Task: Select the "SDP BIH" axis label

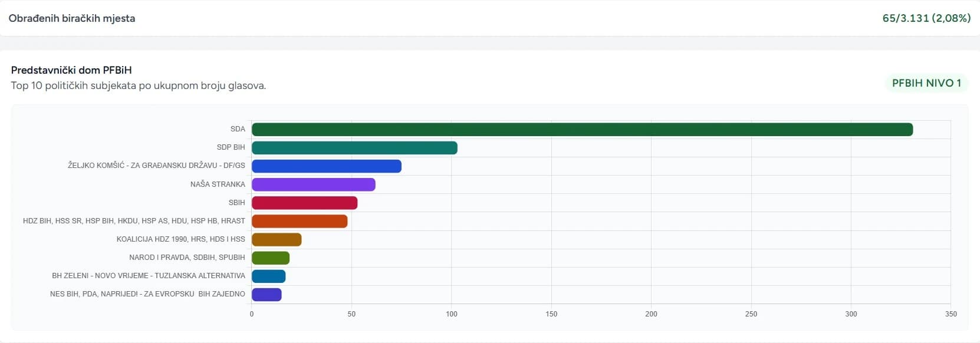Action: click(x=231, y=147)
